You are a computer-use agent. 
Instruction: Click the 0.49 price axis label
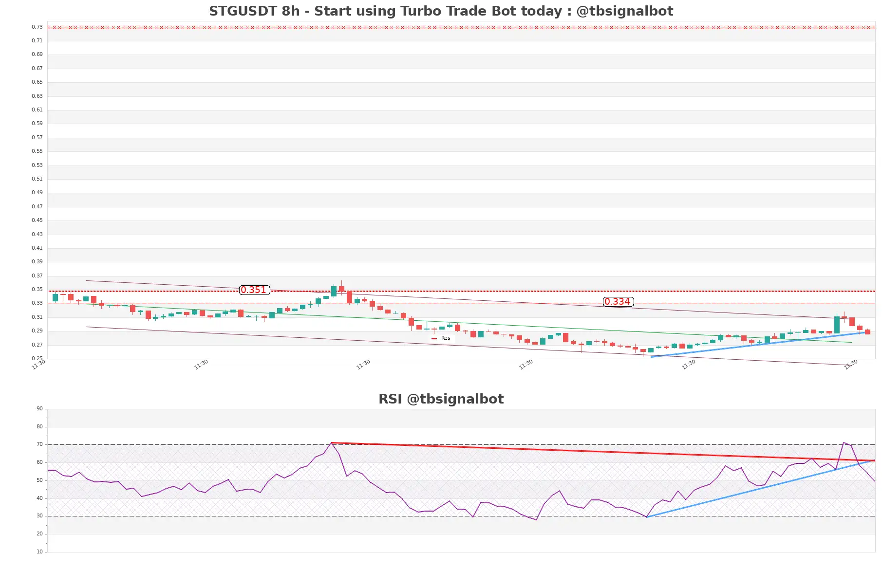click(37, 193)
